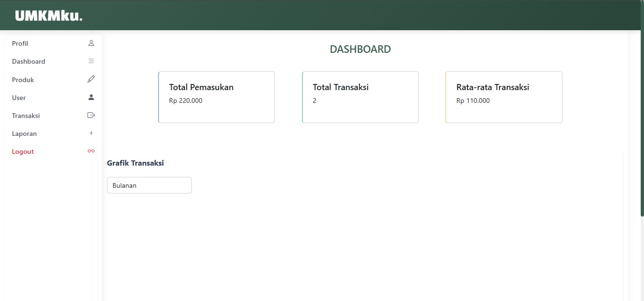This screenshot has width=644, height=301.
Task: Click the plus icon beside Laporan
Action: (91, 133)
